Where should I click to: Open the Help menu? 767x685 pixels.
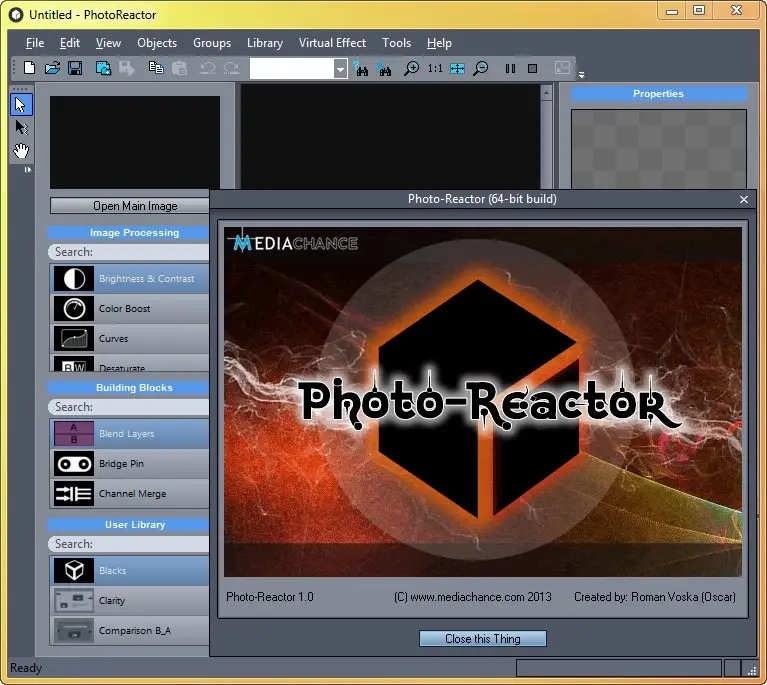(439, 43)
